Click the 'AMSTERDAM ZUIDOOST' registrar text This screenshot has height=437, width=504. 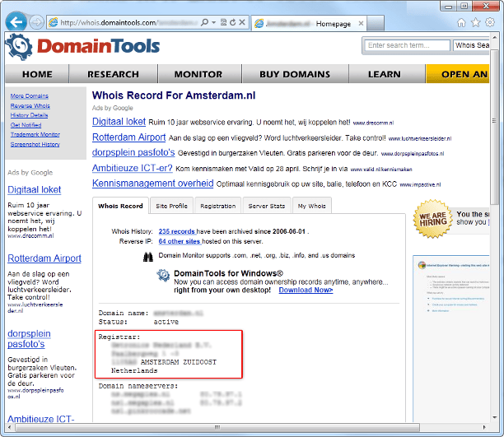tap(179, 362)
